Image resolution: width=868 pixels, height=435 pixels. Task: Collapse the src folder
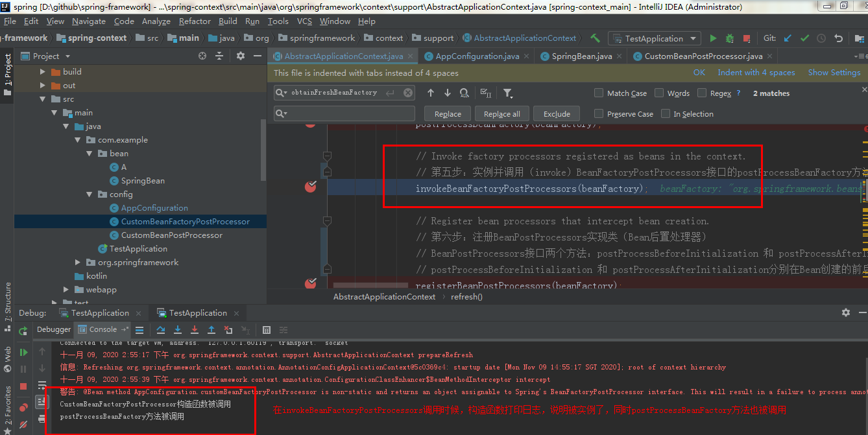click(x=43, y=99)
